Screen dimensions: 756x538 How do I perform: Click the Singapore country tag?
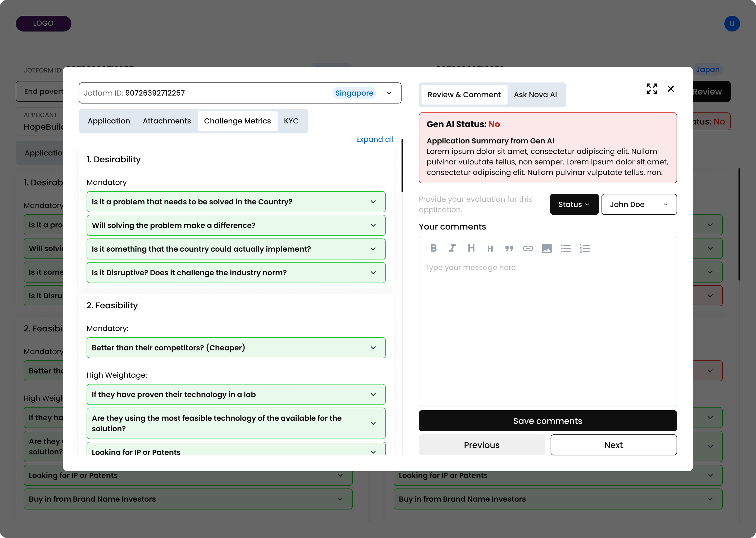(354, 93)
